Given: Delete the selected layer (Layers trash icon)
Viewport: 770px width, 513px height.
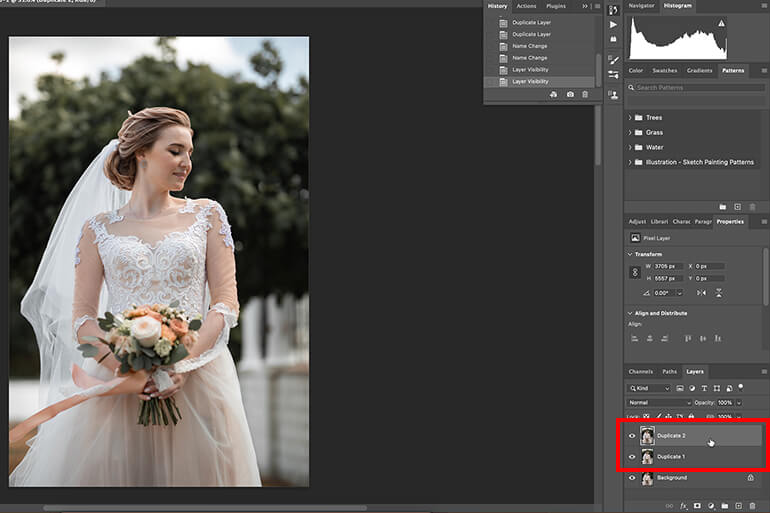Looking at the screenshot, I should pos(752,506).
